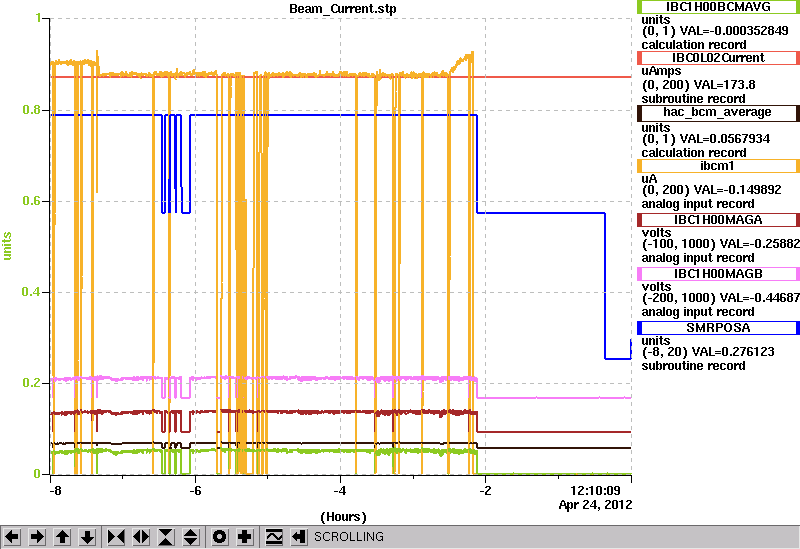Click the -8 tick label on the time axis

tap(55, 491)
